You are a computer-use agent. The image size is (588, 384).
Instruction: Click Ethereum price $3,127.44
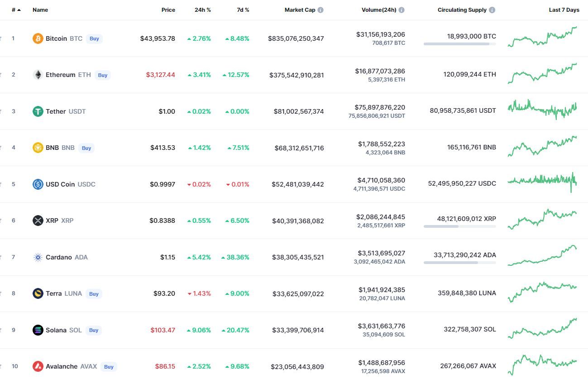pyautogui.click(x=161, y=75)
